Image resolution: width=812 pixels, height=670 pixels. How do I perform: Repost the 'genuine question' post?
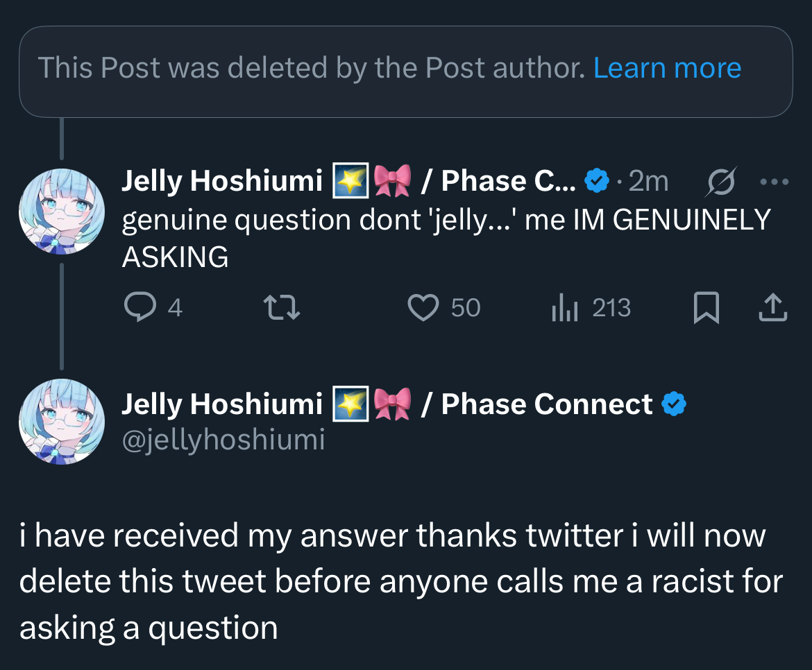[x=282, y=308]
